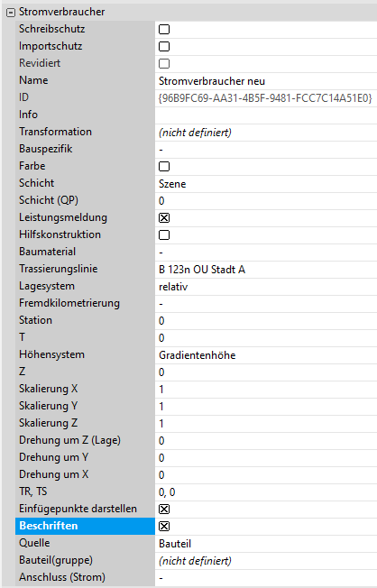
Task: Open the Farbe color box
Action: (x=164, y=167)
